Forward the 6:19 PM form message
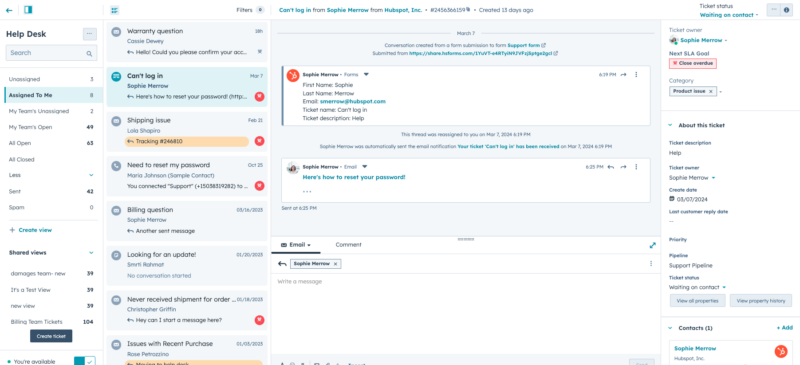The width and height of the screenshot is (800, 365). click(623, 75)
